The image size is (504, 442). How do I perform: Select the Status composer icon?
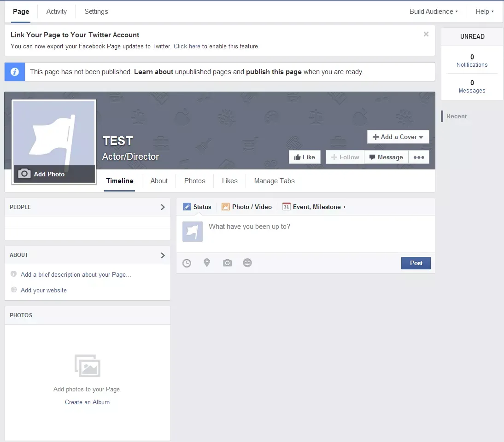[187, 207]
